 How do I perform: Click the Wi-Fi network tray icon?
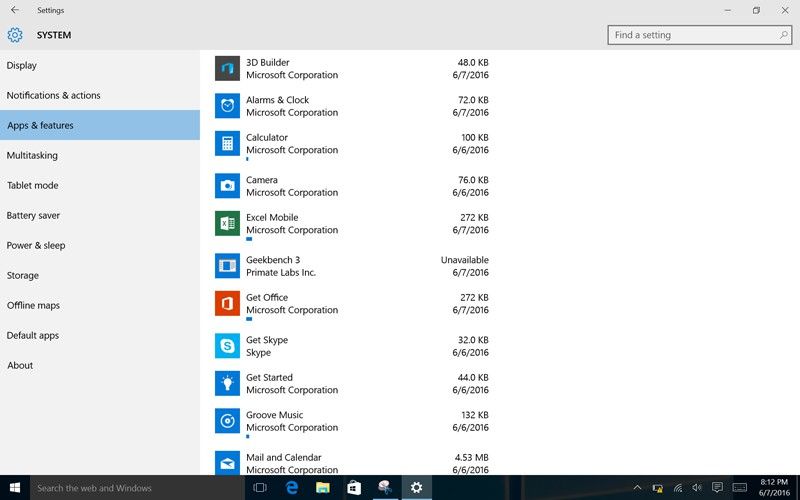pyautogui.click(x=678, y=488)
